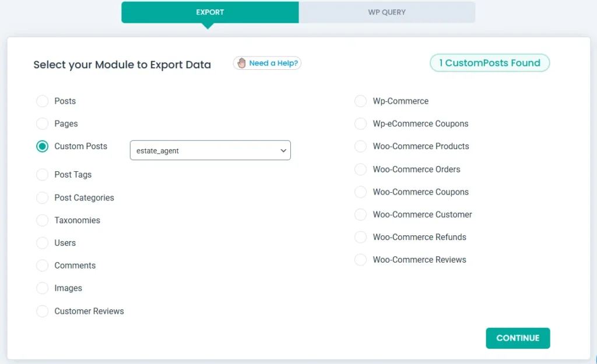Select the Pages module option

point(43,124)
